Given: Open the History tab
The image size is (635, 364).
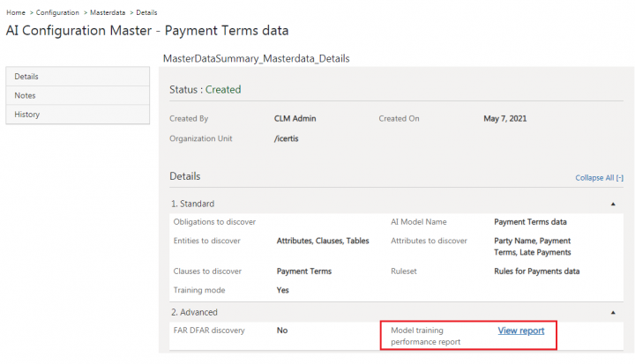Looking at the screenshot, I should 27,115.
